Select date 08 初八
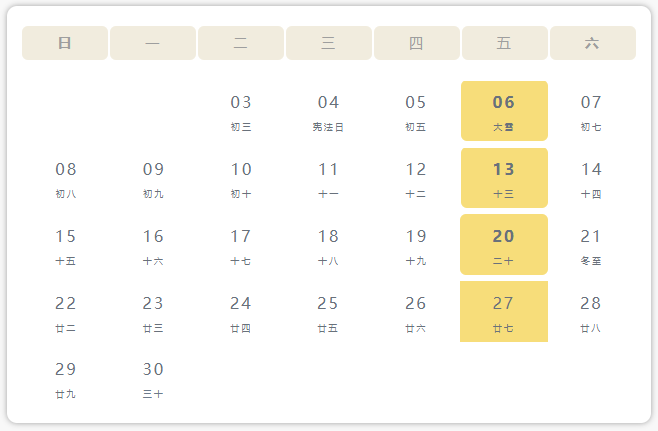The width and height of the screenshot is (658, 431). tap(66, 178)
